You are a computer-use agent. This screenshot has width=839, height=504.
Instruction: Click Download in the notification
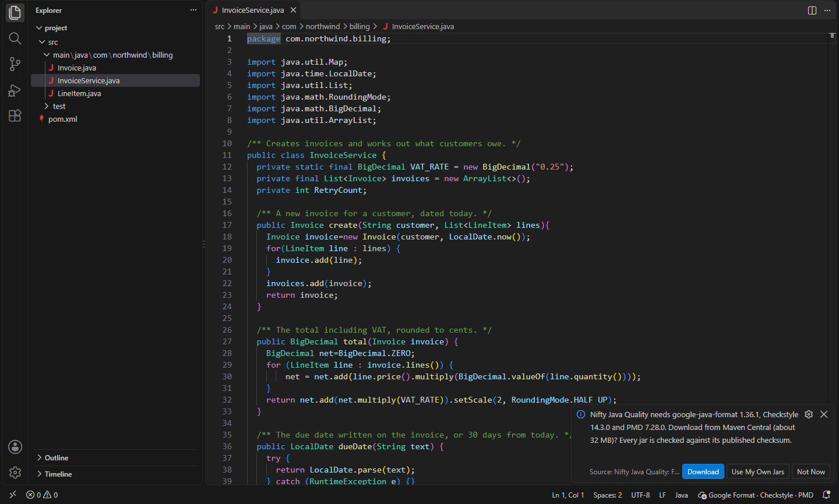point(703,472)
